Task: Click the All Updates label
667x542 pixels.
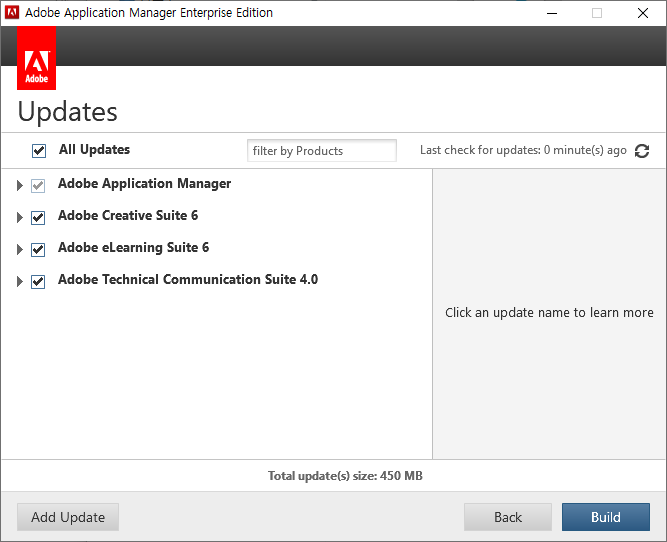Action: [94, 149]
